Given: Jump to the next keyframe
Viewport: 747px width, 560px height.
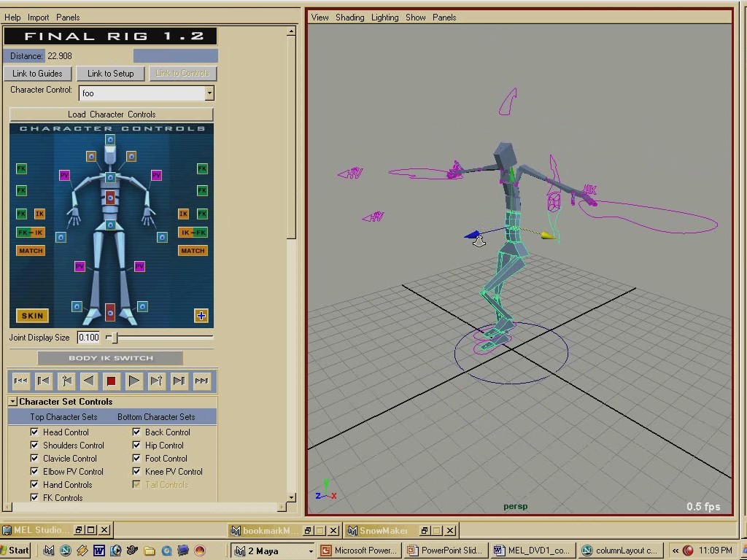Looking at the screenshot, I should point(156,381).
